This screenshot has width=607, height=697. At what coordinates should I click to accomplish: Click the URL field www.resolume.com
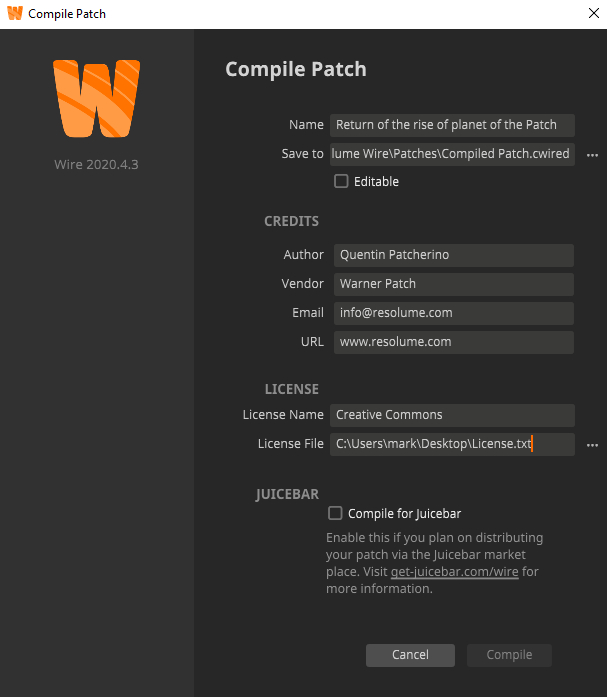tap(454, 342)
